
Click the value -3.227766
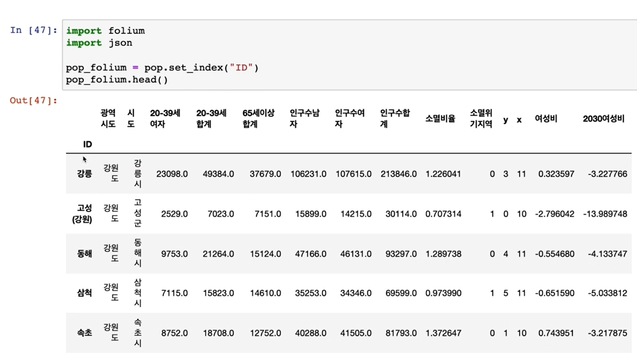tap(607, 174)
